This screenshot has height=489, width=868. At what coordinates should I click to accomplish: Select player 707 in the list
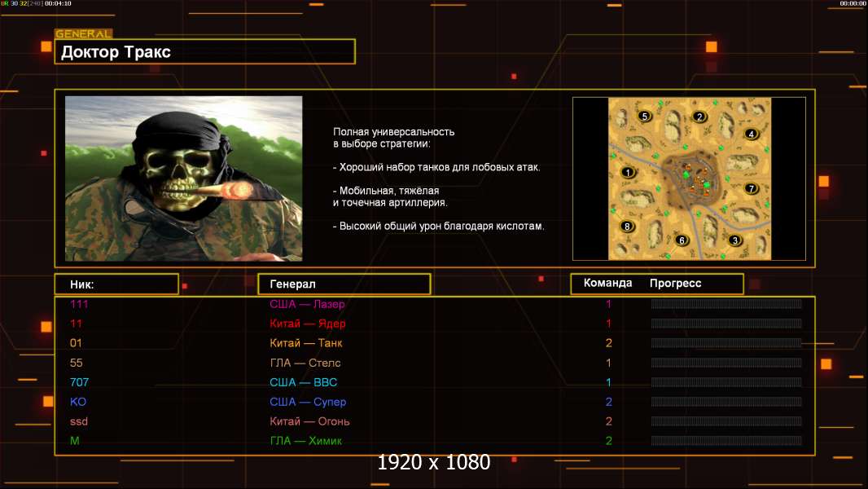click(80, 382)
